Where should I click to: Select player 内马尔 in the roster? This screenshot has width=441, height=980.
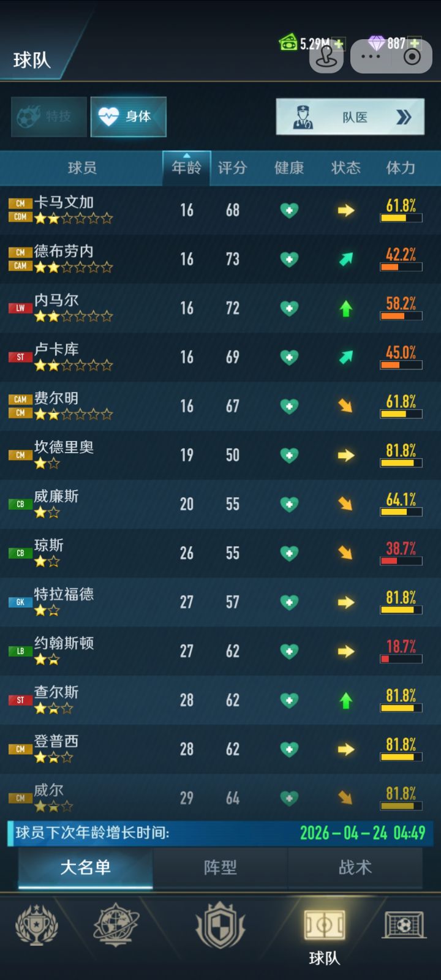point(221,308)
